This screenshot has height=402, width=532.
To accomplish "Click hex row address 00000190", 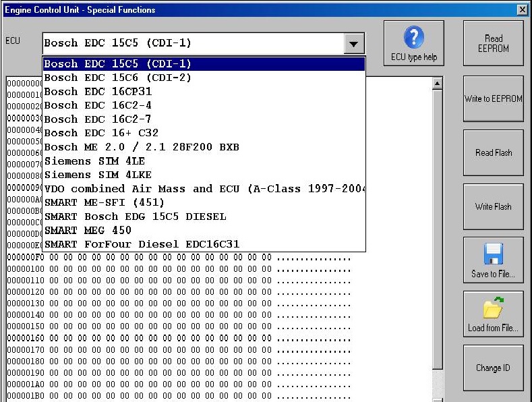I will tap(26, 373).
